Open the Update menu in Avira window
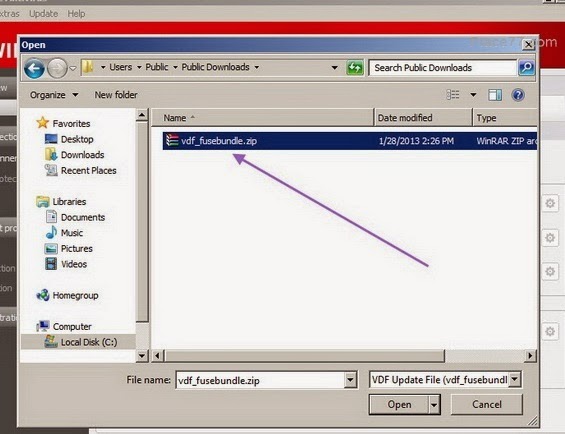 (44, 14)
